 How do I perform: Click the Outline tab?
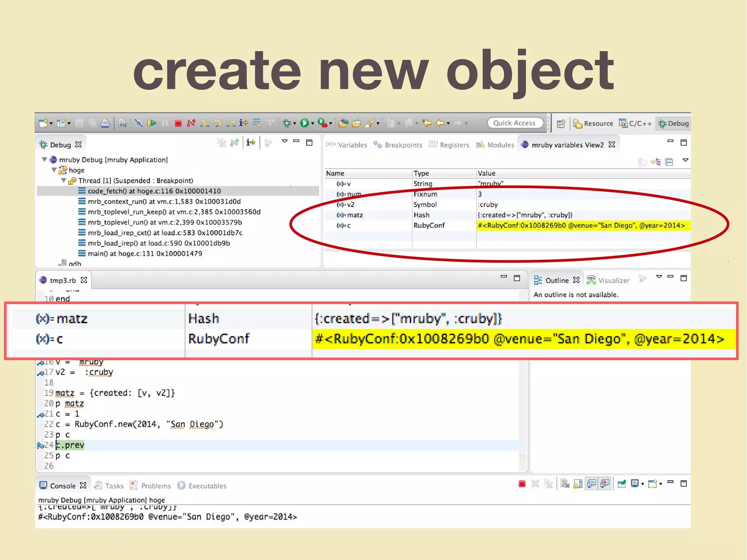[557, 280]
